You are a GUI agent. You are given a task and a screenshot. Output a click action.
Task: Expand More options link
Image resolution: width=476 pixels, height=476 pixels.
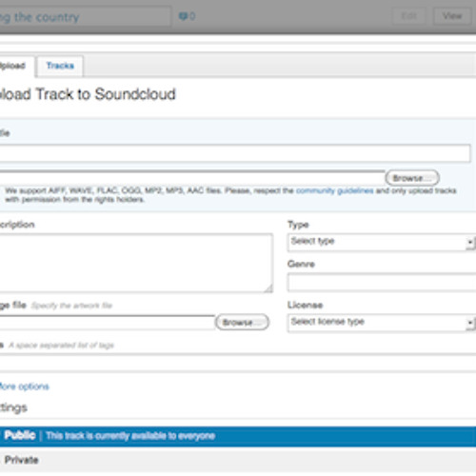tap(24, 387)
